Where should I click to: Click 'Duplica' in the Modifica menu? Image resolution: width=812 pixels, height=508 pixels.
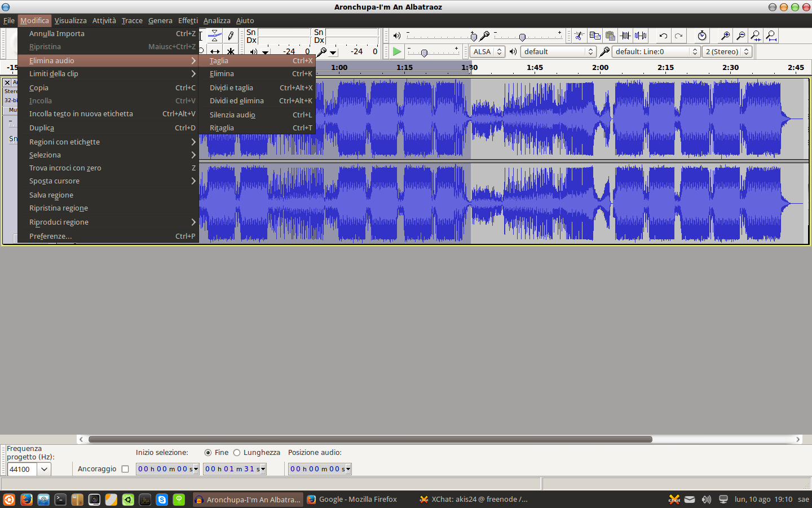[x=108, y=128]
